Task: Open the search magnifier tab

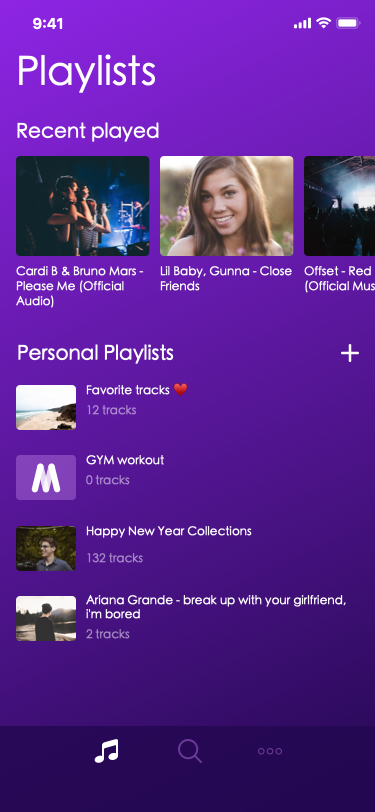Action: coord(190,750)
